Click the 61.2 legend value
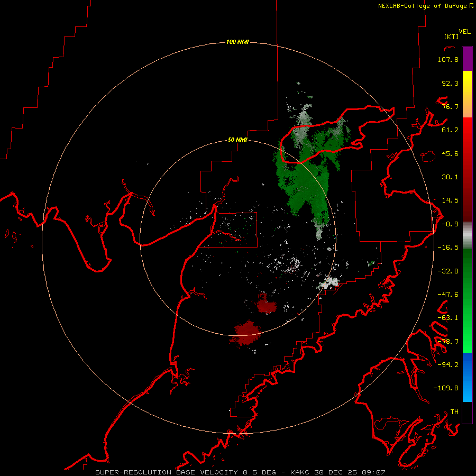The width and height of the screenshot is (476, 476). (x=450, y=130)
